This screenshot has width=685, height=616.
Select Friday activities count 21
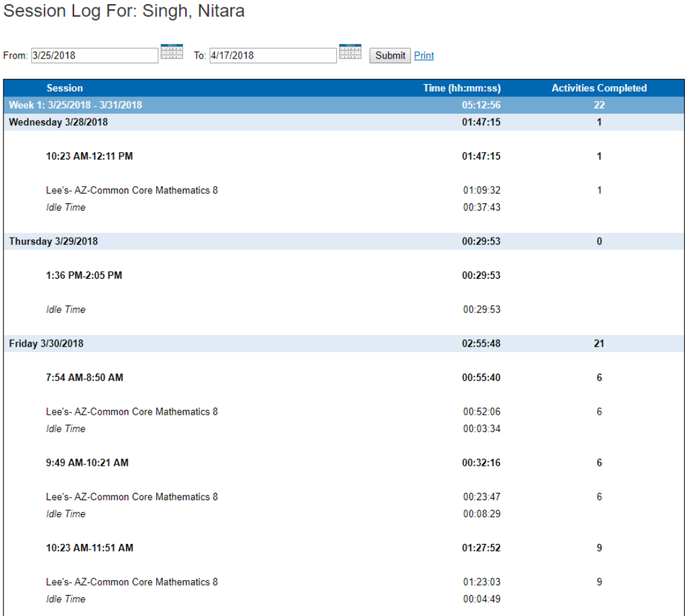(x=599, y=343)
